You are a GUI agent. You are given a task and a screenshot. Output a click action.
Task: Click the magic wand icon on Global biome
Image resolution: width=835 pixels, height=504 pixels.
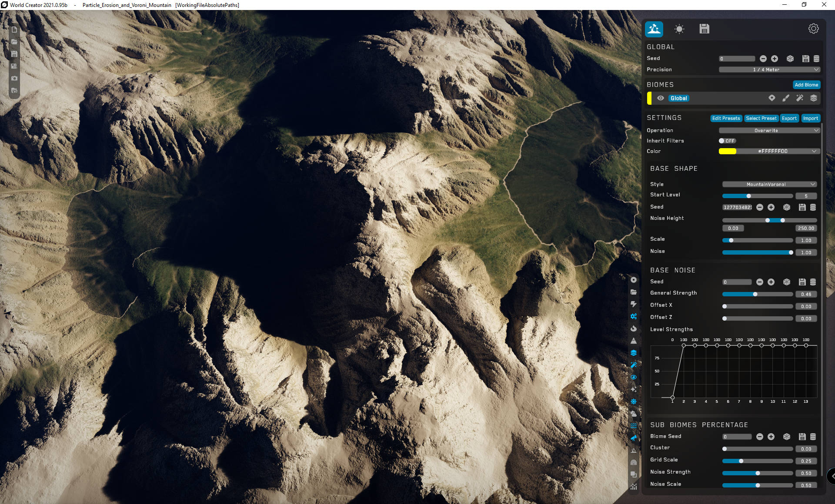click(799, 98)
